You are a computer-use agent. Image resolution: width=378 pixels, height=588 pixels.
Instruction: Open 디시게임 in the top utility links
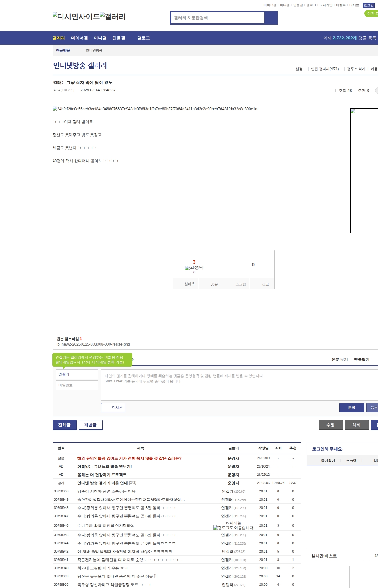pyautogui.click(x=326, y=5)
